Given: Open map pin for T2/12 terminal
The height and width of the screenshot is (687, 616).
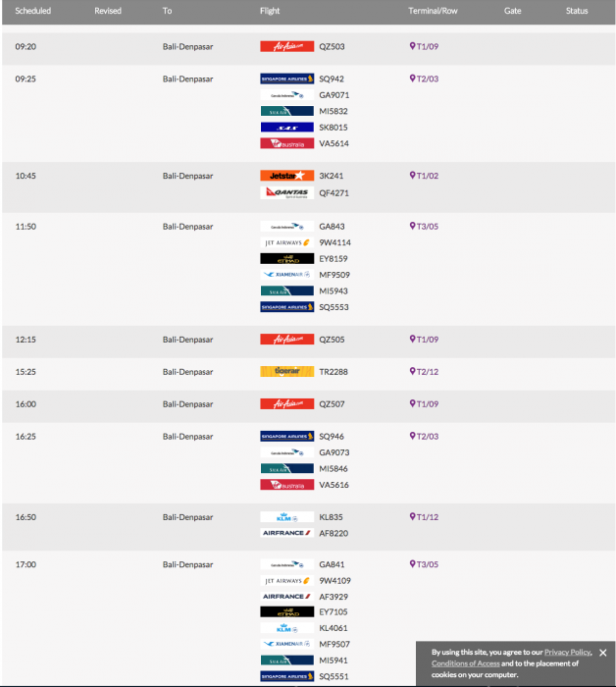Looking at the screenshot, I should [x=412, y=372].
